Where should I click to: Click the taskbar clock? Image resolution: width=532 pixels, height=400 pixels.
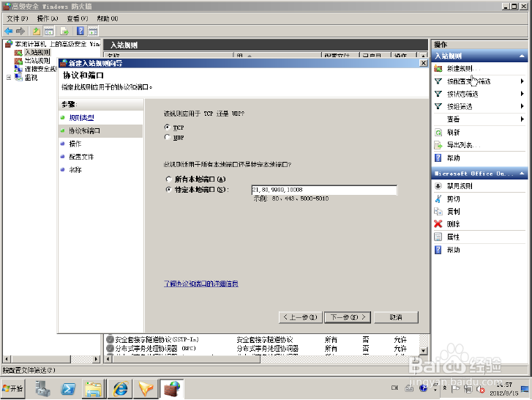point(504,389)
